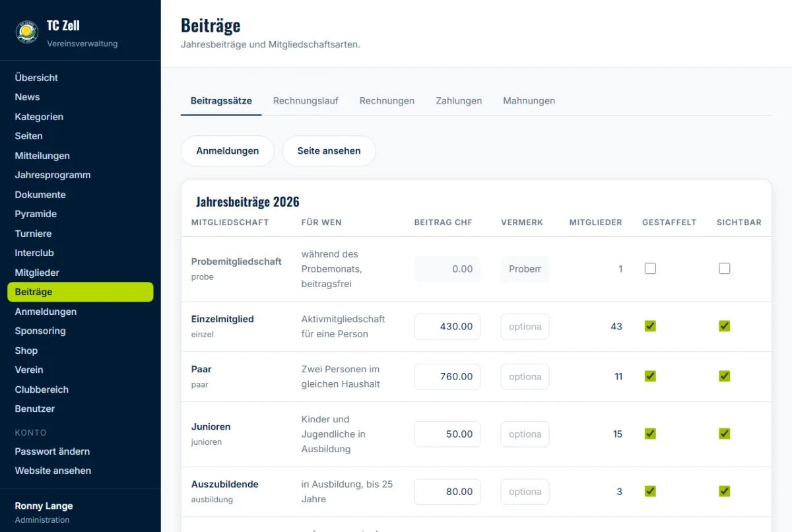Switch to the Rechnungslauf tab
792x532 pixels.
tap(306, 101)
